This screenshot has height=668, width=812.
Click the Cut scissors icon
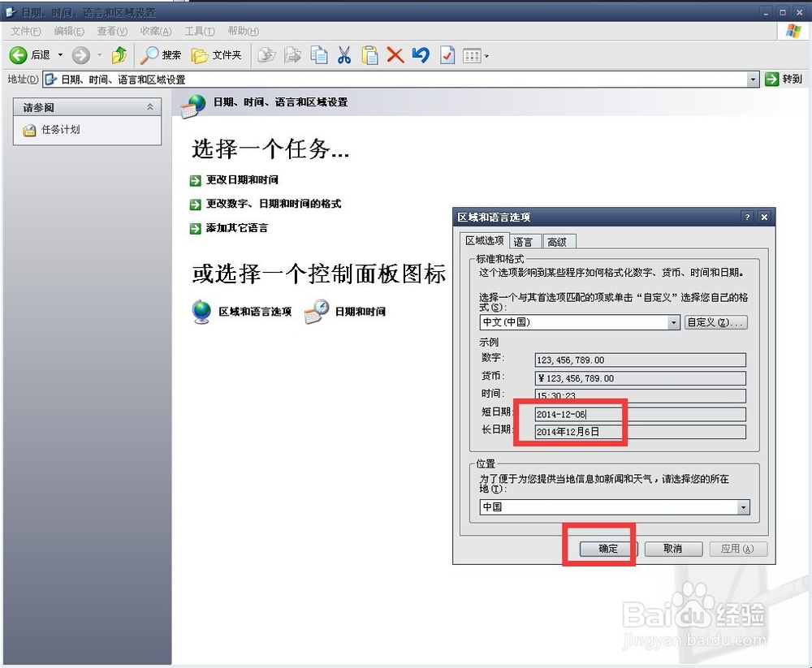tap(343, 55)
